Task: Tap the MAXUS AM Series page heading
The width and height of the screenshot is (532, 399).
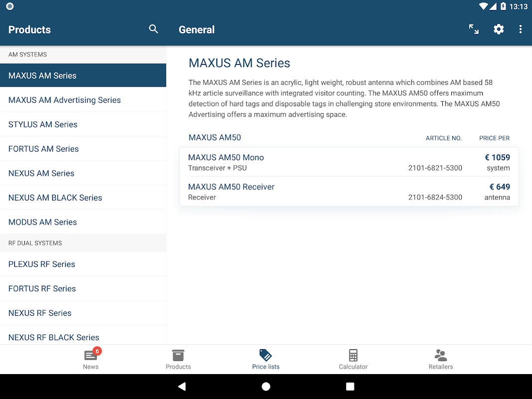Action: point(239,63)
